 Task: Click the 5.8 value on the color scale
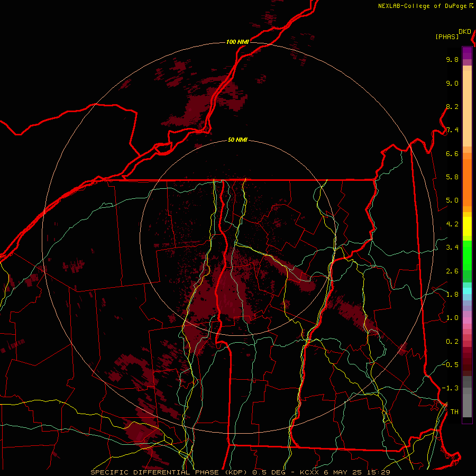click(452, 177)
